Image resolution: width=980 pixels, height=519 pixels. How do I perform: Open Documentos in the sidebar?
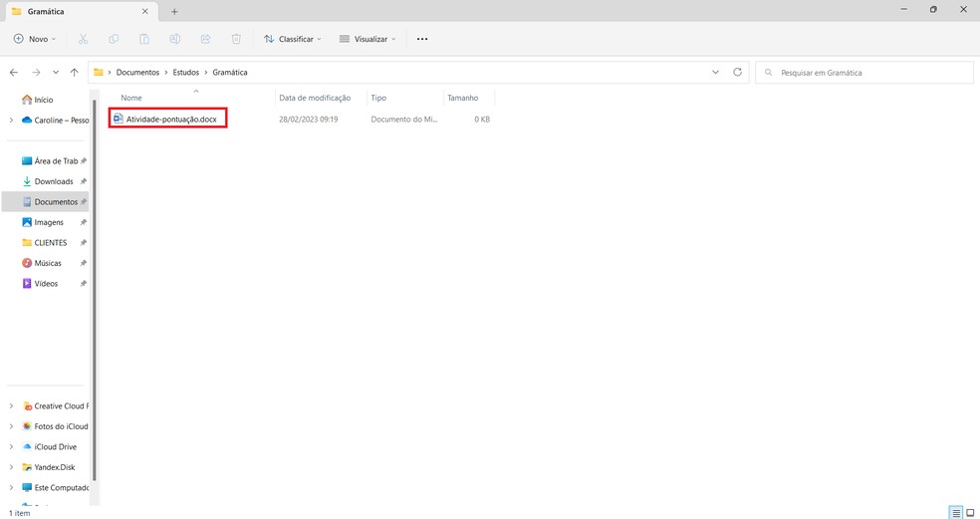50,202
